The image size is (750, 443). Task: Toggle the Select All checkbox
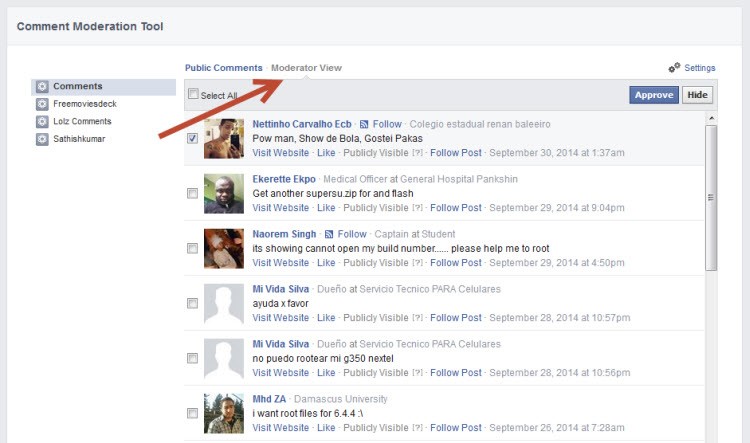click(193, 94)
